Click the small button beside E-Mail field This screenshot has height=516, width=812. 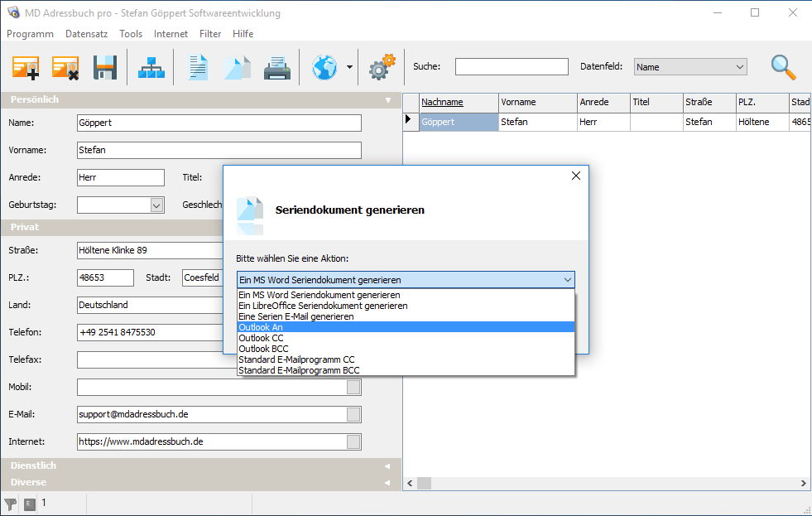pos(353,414)
